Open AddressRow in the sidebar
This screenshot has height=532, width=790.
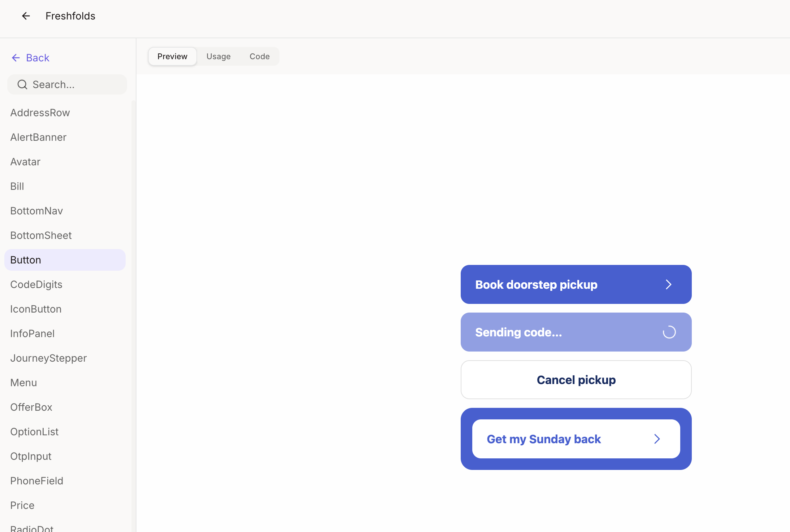65,113
